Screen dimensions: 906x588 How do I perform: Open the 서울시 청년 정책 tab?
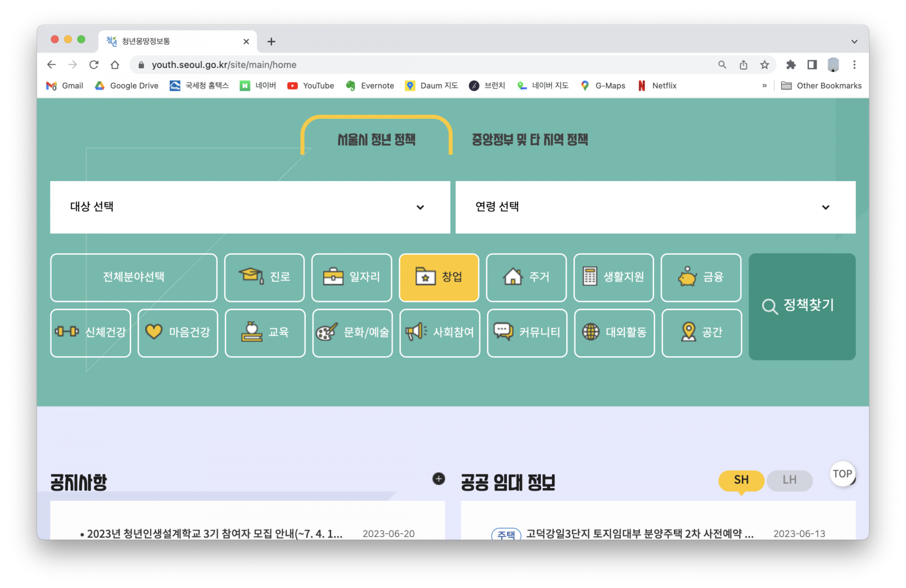(x=377, y=140)
